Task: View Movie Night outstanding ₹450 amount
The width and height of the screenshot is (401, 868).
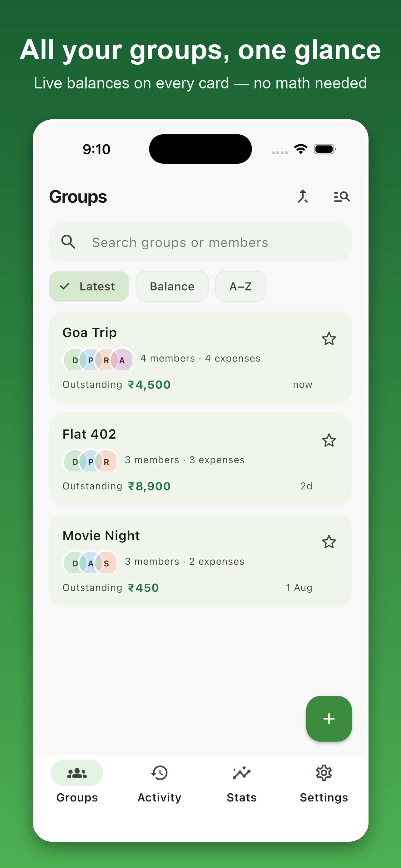Action: pyautogui.click(x=143, y=588)
